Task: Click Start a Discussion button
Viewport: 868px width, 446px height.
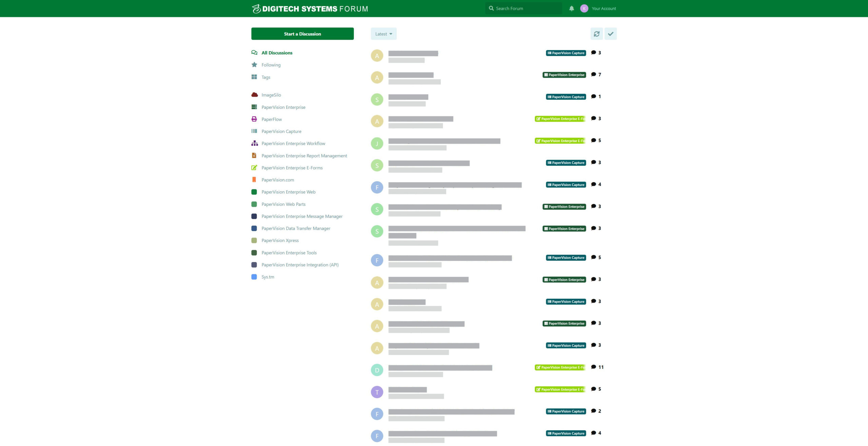Action: click(x=302, y=34)
